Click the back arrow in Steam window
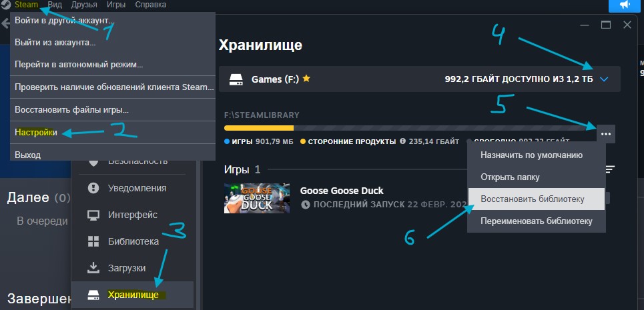Screen dimensions: 644x310 tap(5, 23)
